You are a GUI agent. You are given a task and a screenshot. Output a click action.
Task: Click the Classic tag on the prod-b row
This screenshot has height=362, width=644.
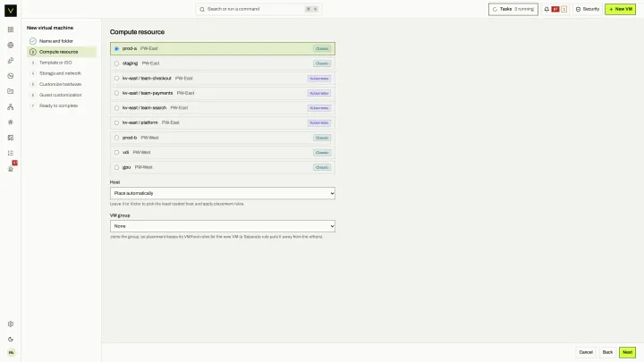(x=322, y=138)
